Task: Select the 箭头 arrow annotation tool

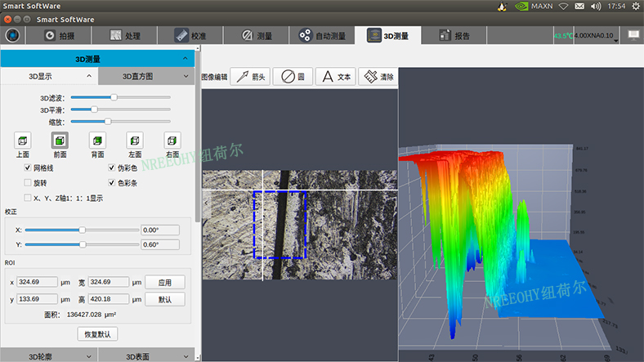Action: [250, 76]
